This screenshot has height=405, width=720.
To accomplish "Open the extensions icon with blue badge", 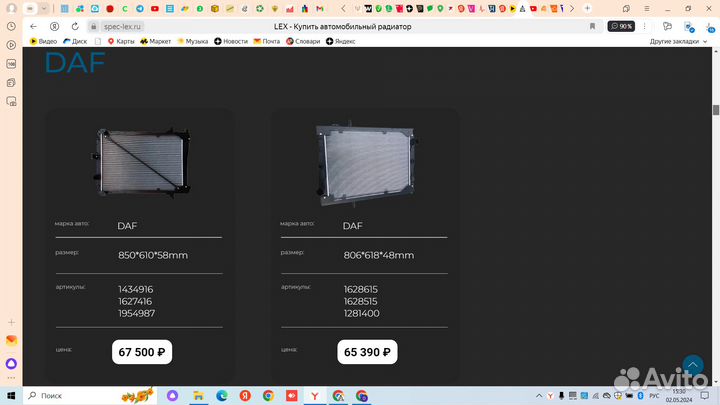I will (689, 28).
